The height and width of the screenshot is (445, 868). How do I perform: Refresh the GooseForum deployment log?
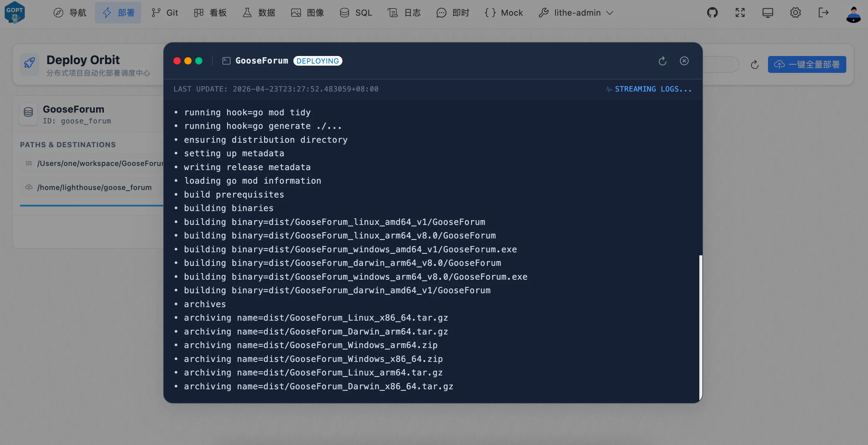click(662, 61)
